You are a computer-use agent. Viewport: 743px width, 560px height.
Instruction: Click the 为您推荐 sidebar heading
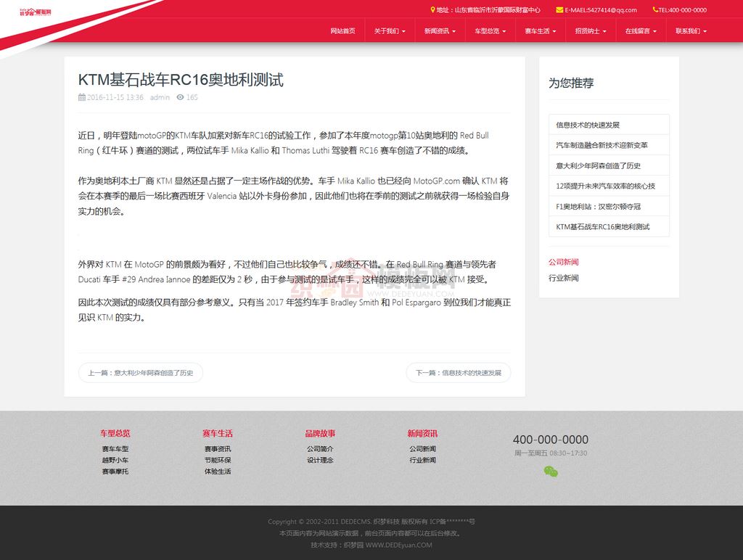tap(571, 83)
